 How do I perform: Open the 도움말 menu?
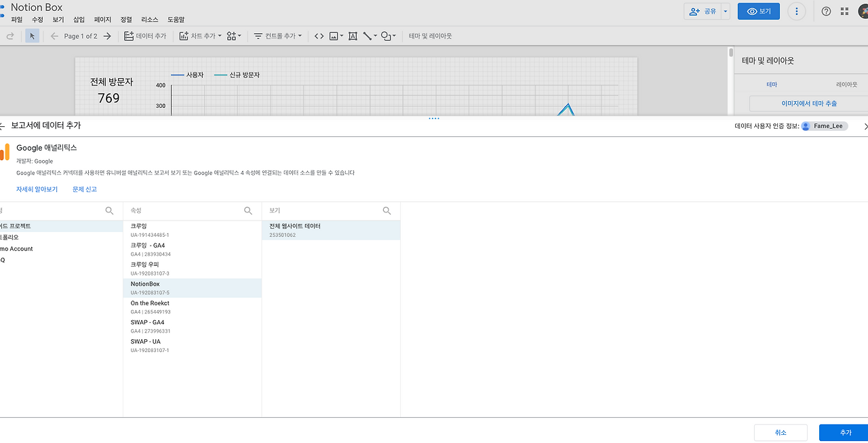(x=176, y=20)
